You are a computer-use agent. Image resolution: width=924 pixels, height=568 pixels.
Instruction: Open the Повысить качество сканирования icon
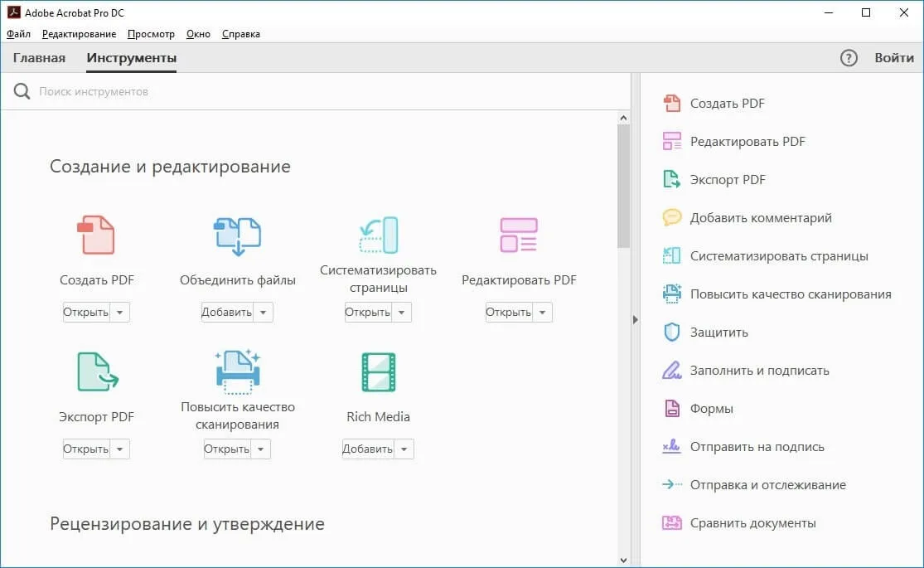(x=237, y=371)
